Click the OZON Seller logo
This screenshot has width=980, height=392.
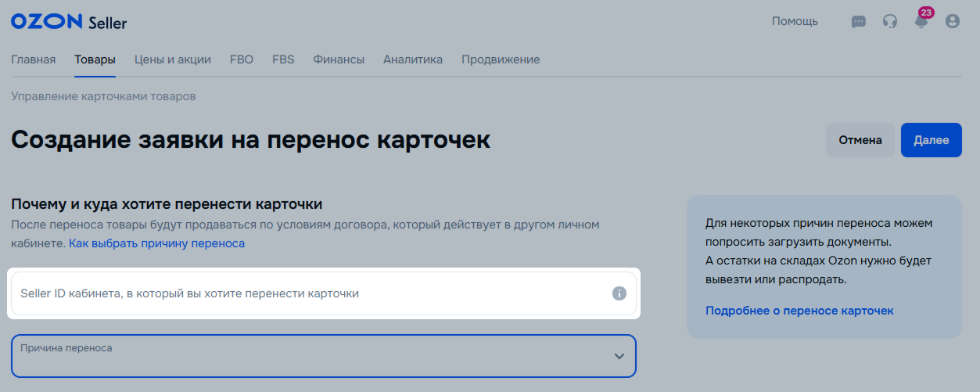69,22
